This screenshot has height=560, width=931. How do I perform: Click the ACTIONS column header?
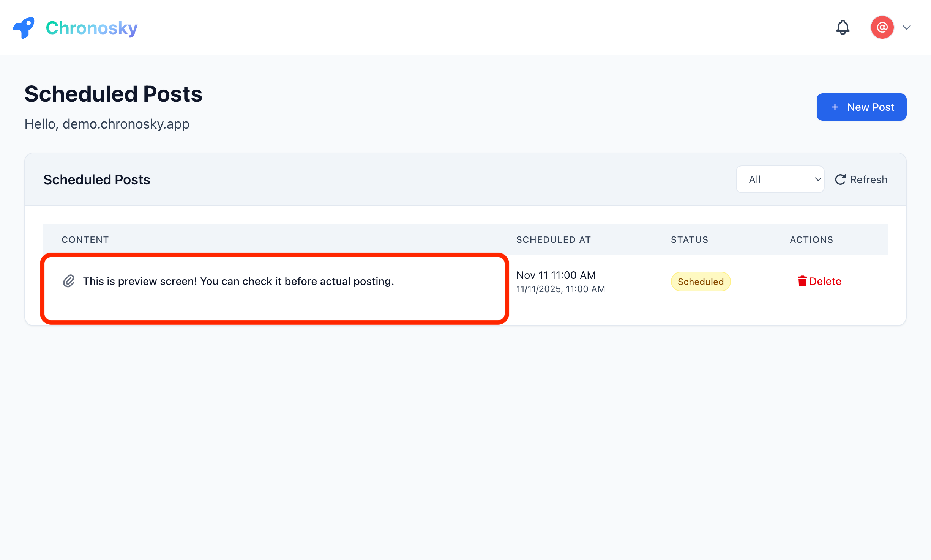point(811,240)
